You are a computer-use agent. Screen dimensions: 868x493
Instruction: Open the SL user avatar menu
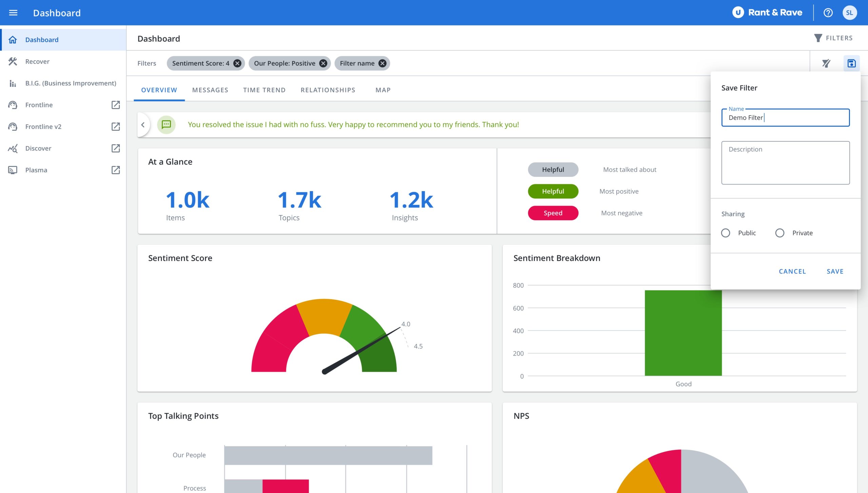849,13
